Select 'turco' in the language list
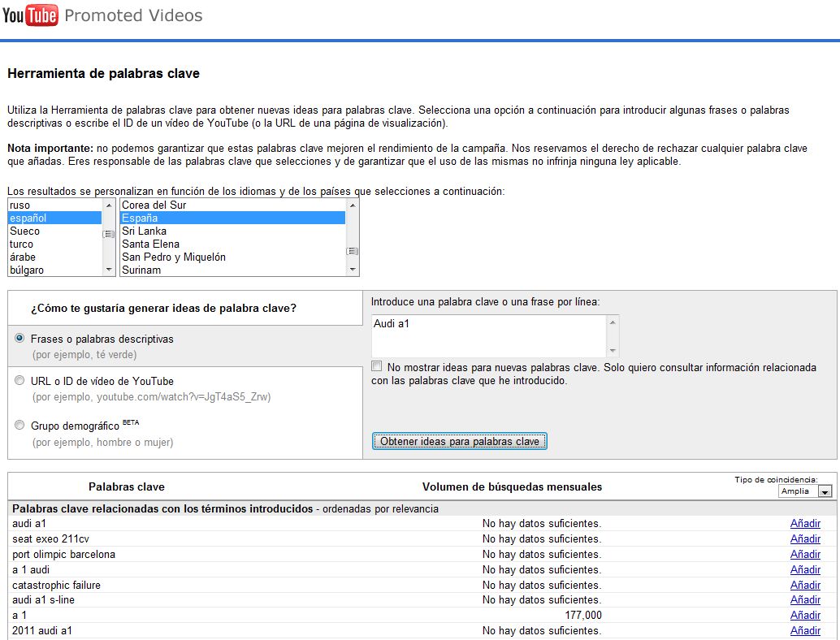The height and width of the screenshot is (640, 840). coord(54,244)
